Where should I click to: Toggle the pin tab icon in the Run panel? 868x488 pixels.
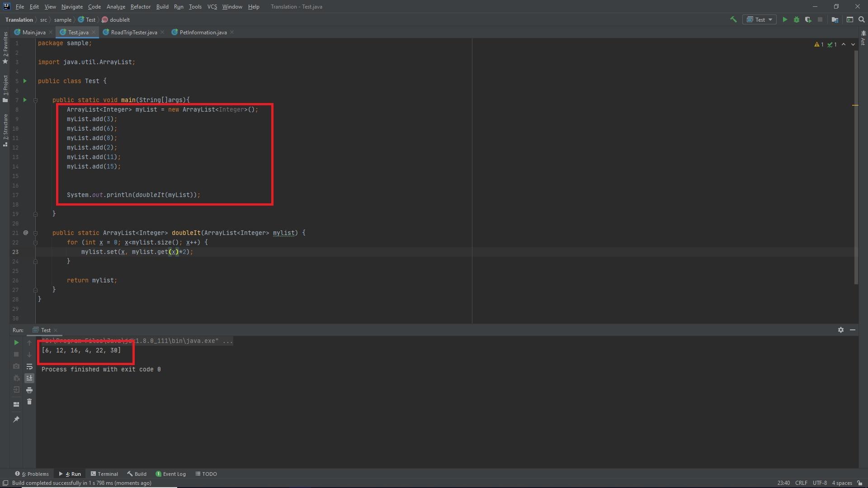point(16,419)
